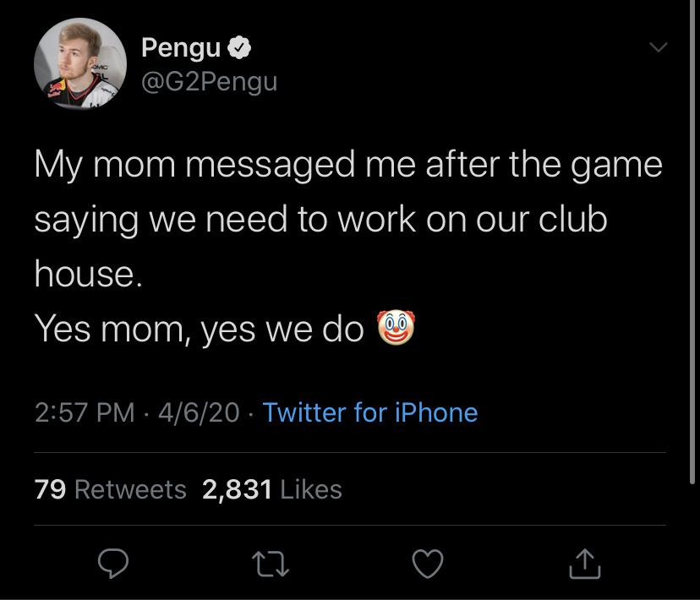Click the verified badge next to Pengu
The width and height of the screenshot is (700, 600).
[239, 47]
